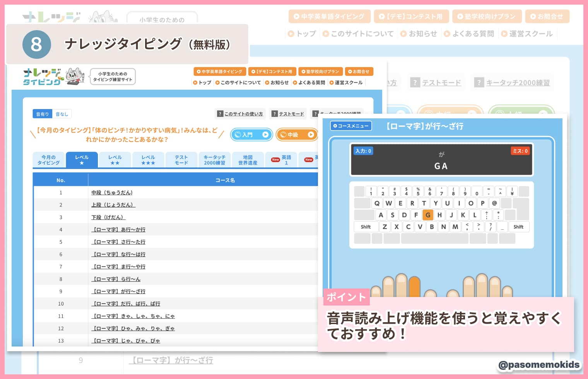588x379 pixels.
Task: Switch to 今月のタイピング tab
Action: pos(48,160)
